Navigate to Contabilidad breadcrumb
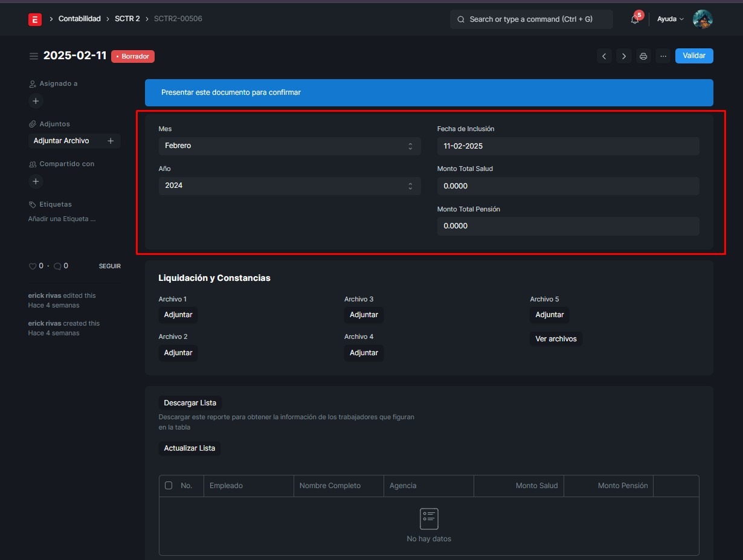Viewport: 743px width, 560px height. click(79, 19)
